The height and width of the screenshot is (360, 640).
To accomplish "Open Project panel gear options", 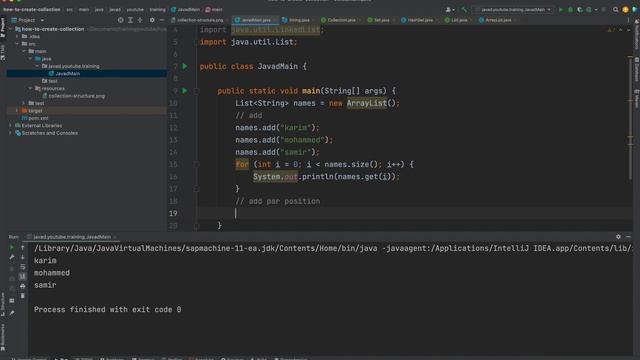I will pos(152,20).
